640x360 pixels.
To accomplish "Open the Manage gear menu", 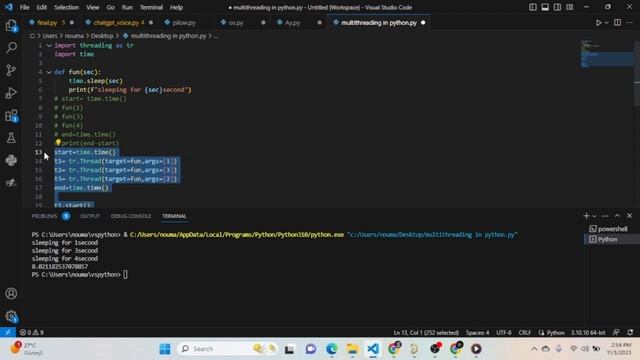I will (x=11, y=316).
